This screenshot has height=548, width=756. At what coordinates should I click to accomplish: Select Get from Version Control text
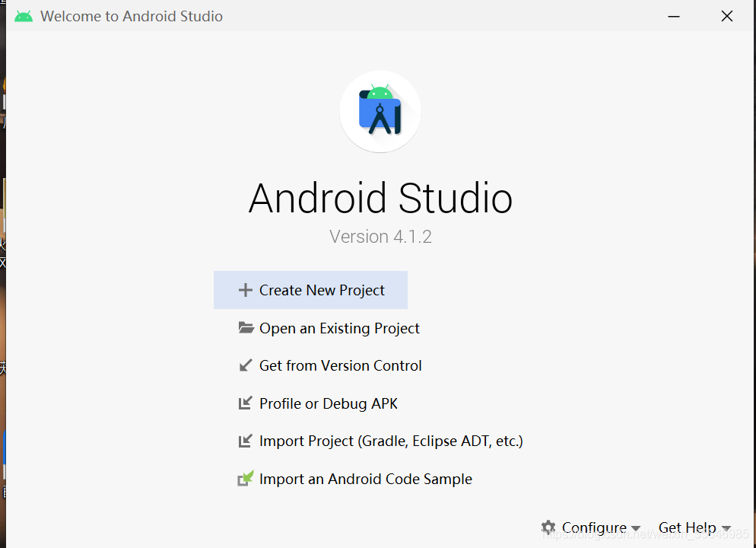click(x=341, y=365)
